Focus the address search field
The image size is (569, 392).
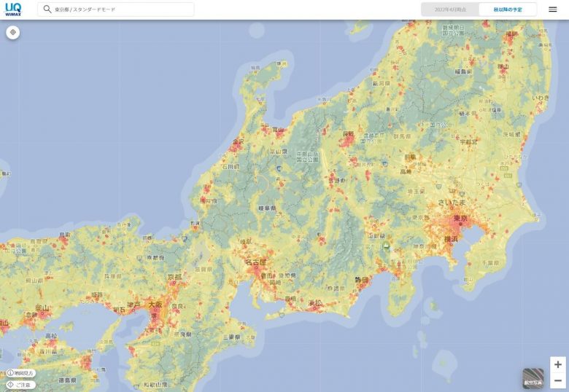[116, 9]
